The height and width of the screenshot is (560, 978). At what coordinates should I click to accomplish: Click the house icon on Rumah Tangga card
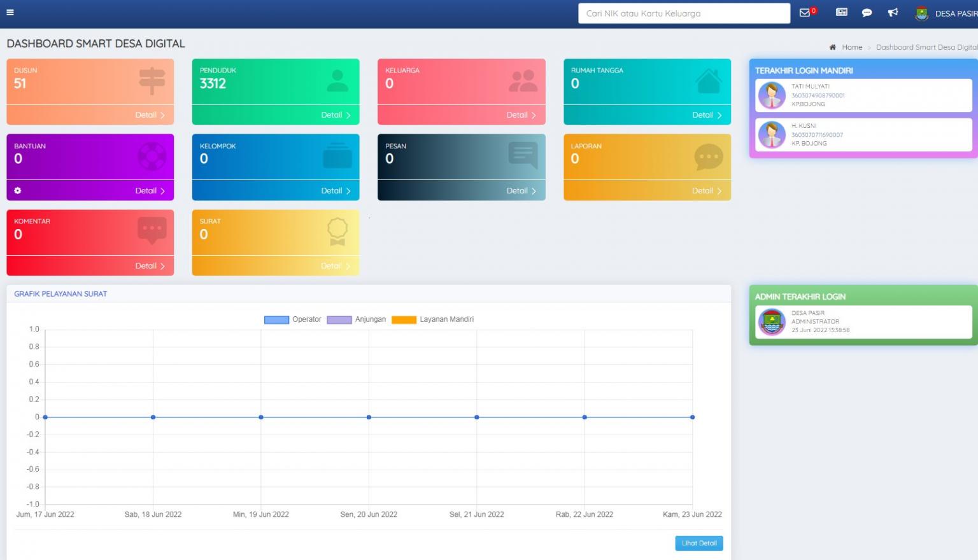pyautogui.click(x=708, y=81)
